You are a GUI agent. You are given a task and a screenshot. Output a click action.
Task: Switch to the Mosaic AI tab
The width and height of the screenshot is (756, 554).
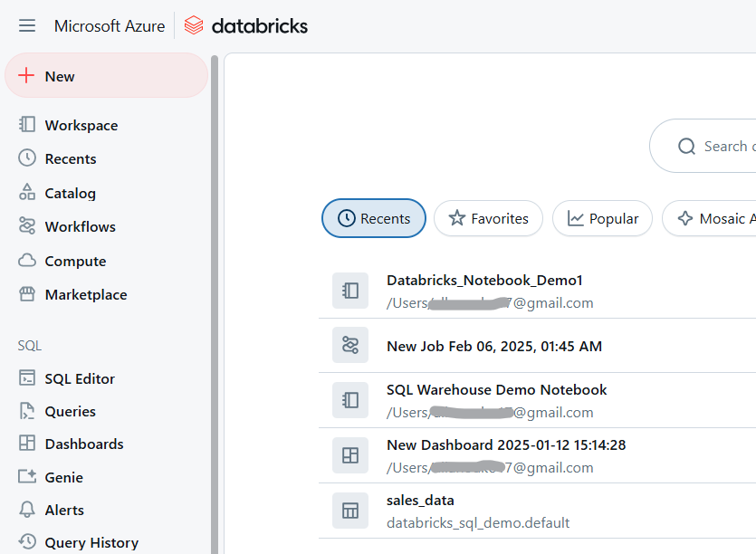(709, 218)
